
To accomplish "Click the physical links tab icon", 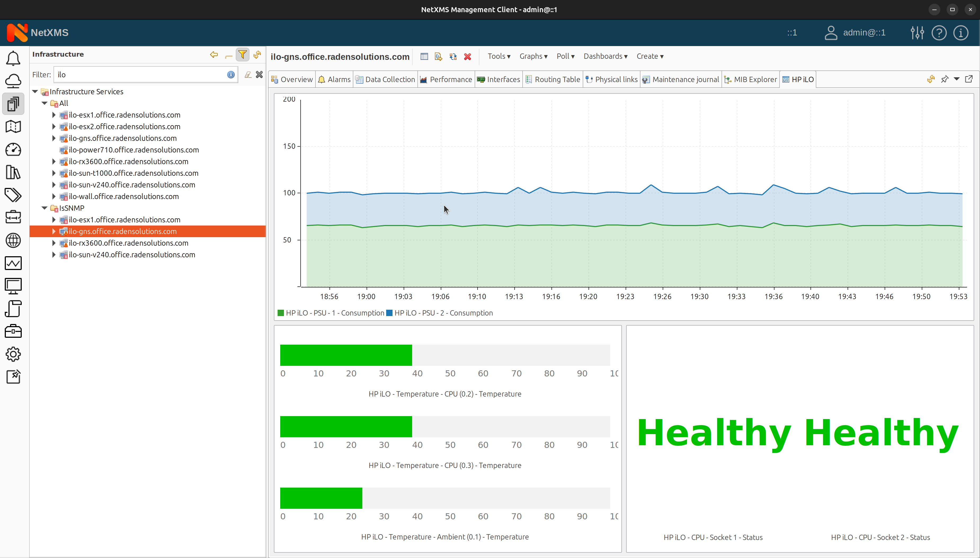I will coord(589,79).
